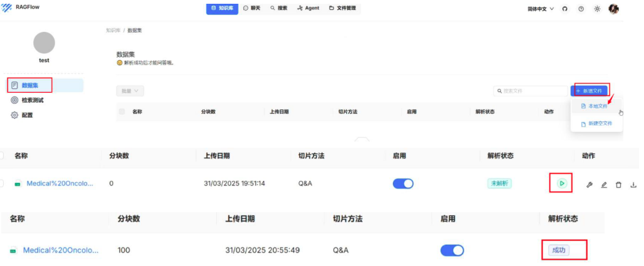Click the trash delete icon in the file row

618,185
